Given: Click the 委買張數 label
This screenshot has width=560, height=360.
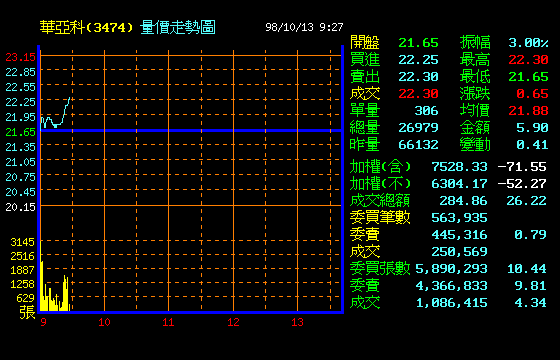Looking at the screenshot, I should point(380,269).
